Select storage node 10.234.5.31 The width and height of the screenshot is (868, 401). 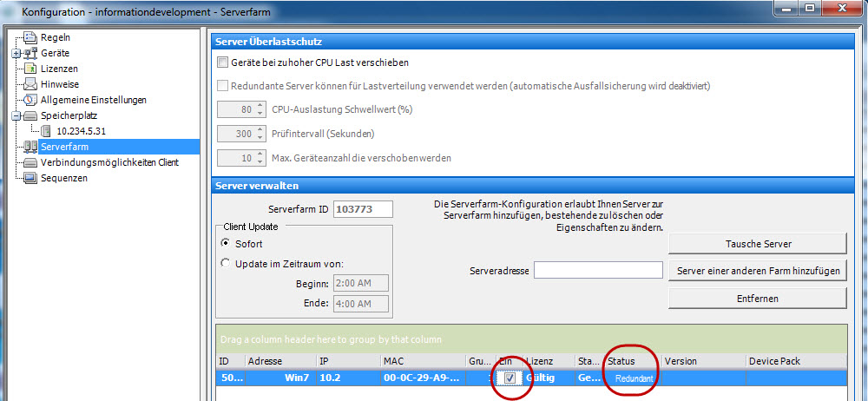pyautogui.click(x=81, y=131)
